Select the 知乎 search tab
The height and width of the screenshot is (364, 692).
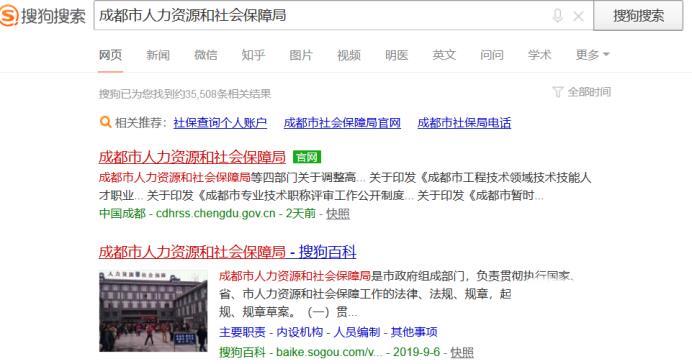tap(253, 55)
